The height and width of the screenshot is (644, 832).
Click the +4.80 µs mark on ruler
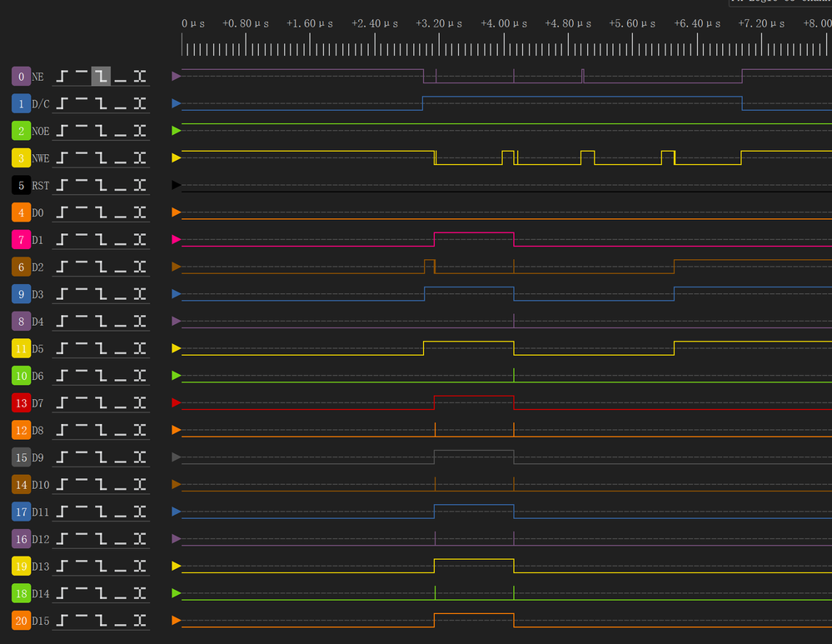point(568,23)
